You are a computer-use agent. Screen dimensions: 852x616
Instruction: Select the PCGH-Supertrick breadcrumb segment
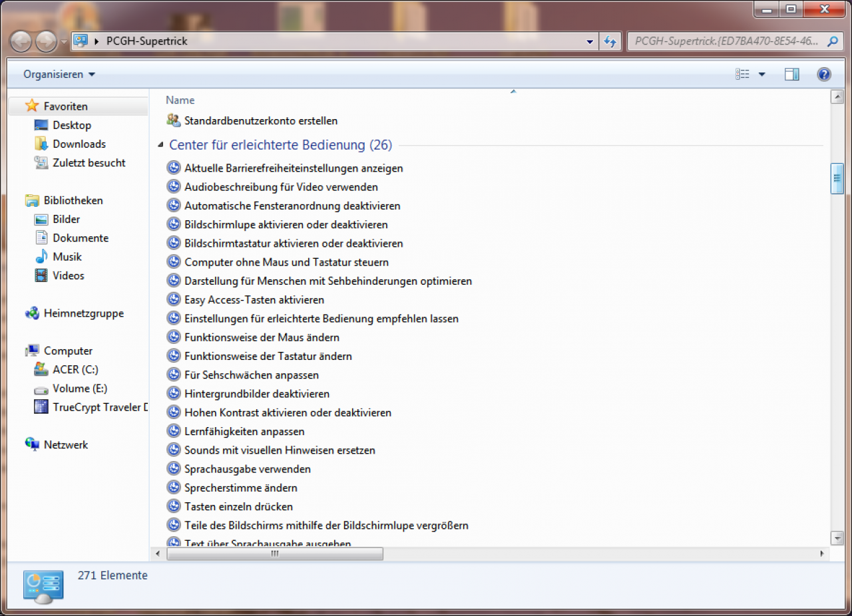click(146, 41)
